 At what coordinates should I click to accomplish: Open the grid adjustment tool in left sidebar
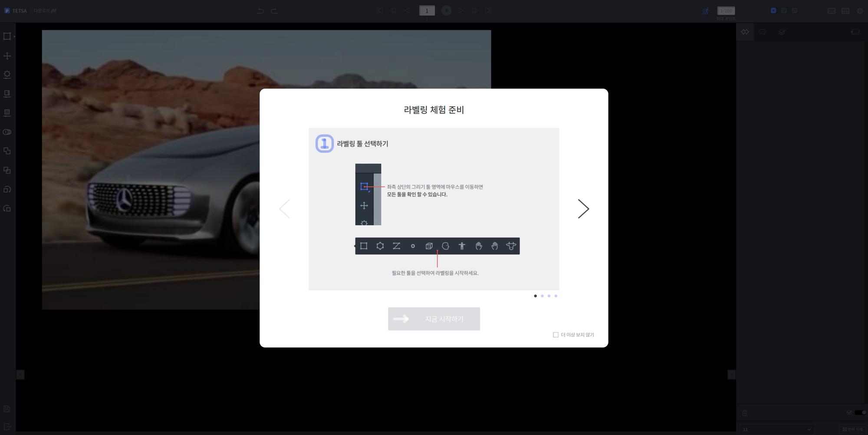coord(7,113)
